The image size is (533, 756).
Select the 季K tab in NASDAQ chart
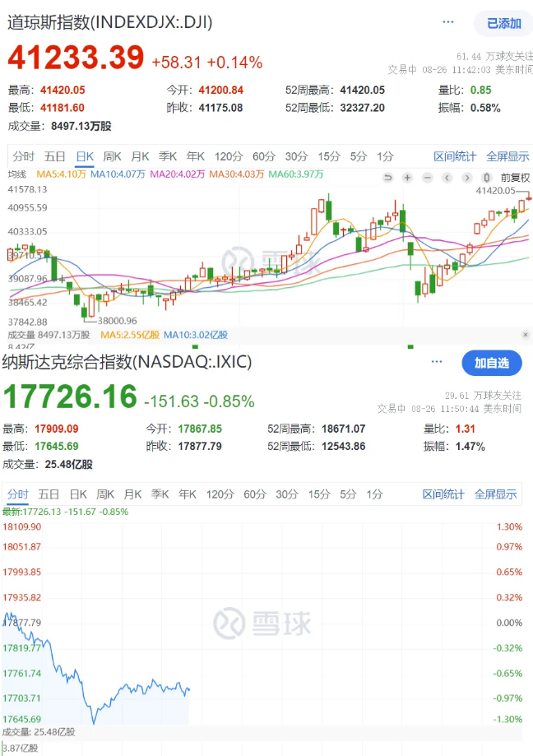160,494
